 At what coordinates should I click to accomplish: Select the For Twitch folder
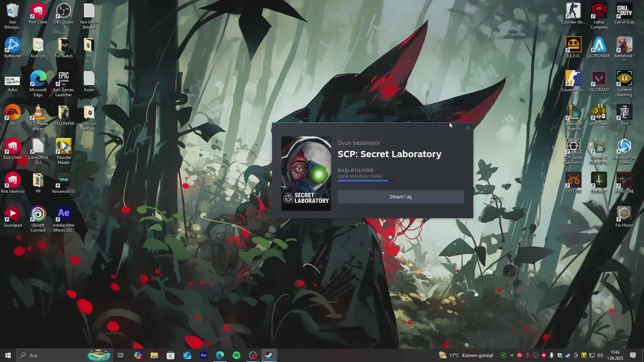(63, 48)
